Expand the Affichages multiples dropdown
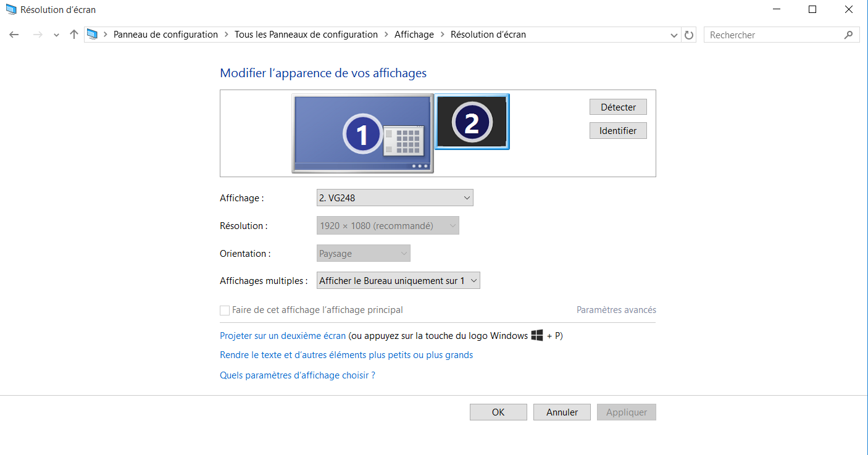The height and width of the screenshot is (455, 868). click(x=398, y=281)
